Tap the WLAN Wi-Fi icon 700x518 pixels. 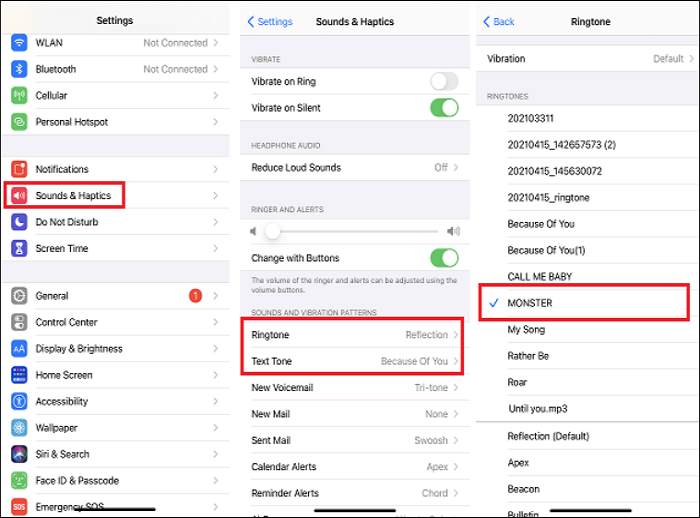(x=19, y=43)
